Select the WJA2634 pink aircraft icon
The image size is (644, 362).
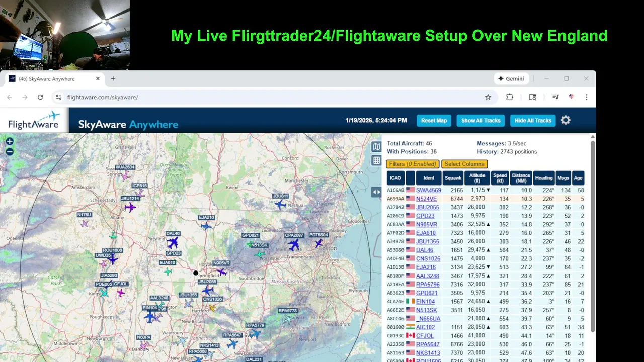click(125, 175)
